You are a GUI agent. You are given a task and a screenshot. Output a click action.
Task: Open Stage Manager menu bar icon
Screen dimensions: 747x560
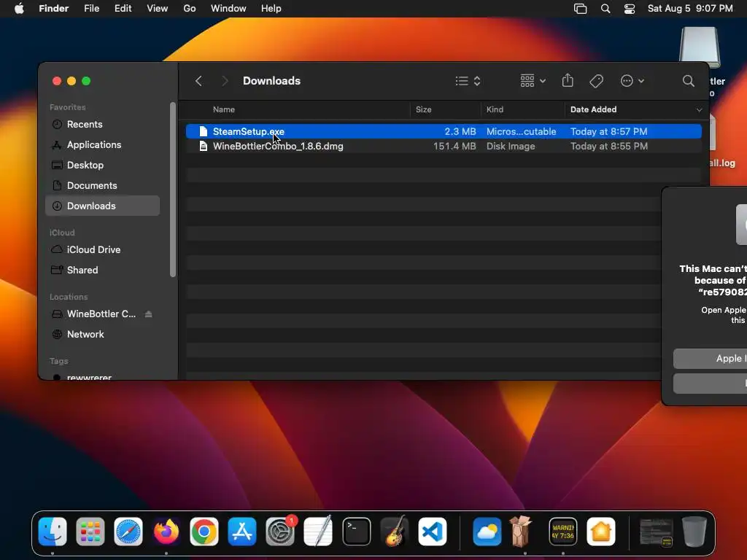point(580,9)
